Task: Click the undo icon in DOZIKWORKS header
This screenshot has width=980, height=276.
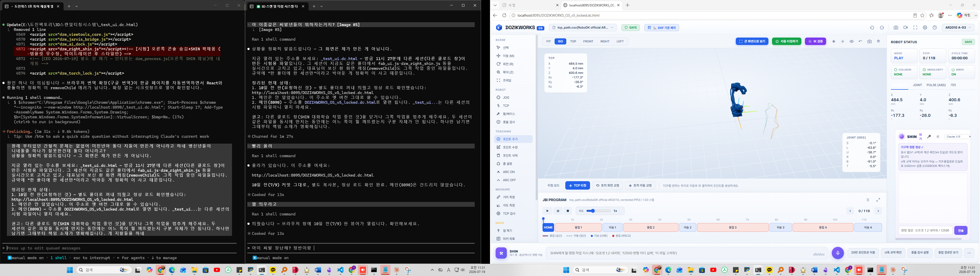Action: point(872,27)
